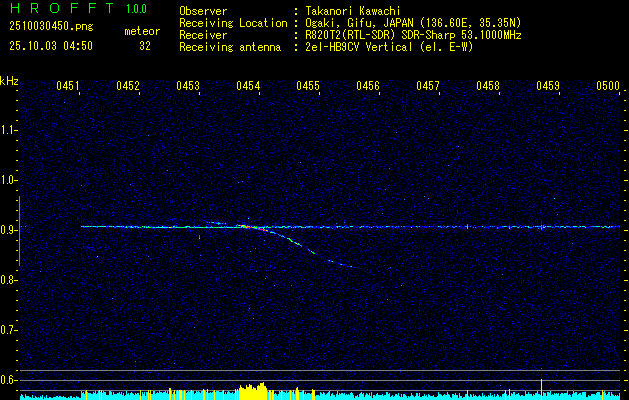Select the 0.7 frequency axis label

(9, 329)
